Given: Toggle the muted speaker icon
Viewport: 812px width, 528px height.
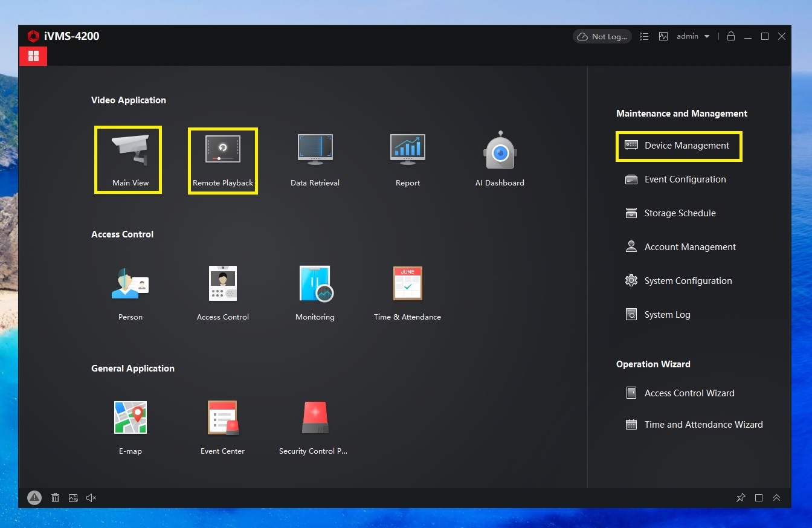Looking at the screenshot, I should (x=91, y=498).
